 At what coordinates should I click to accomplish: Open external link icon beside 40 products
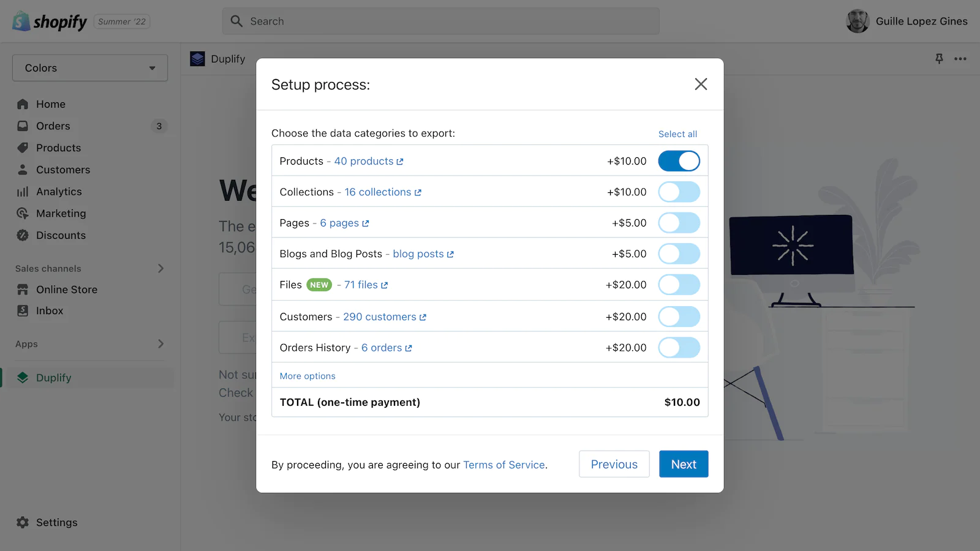(x=400, y=162)
